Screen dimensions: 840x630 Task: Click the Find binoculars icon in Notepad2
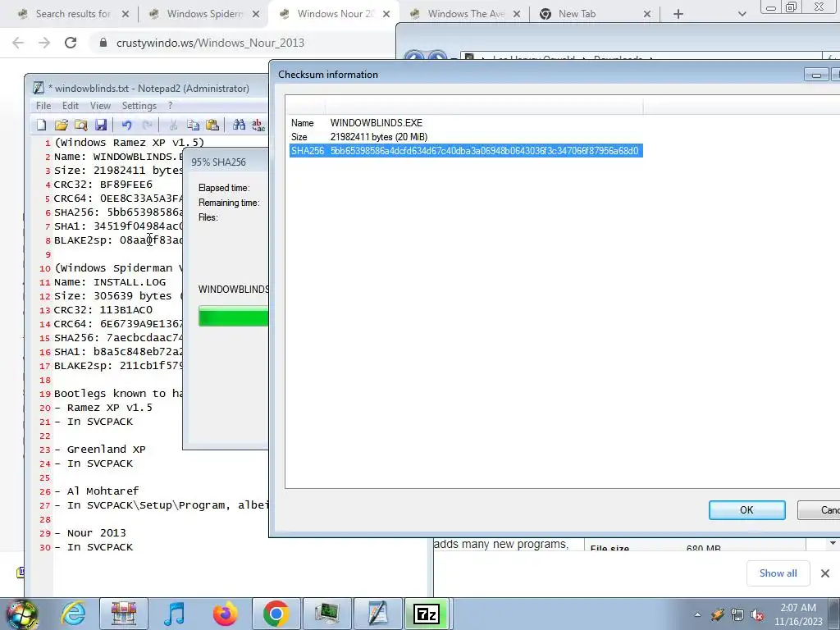pos(239,125)
